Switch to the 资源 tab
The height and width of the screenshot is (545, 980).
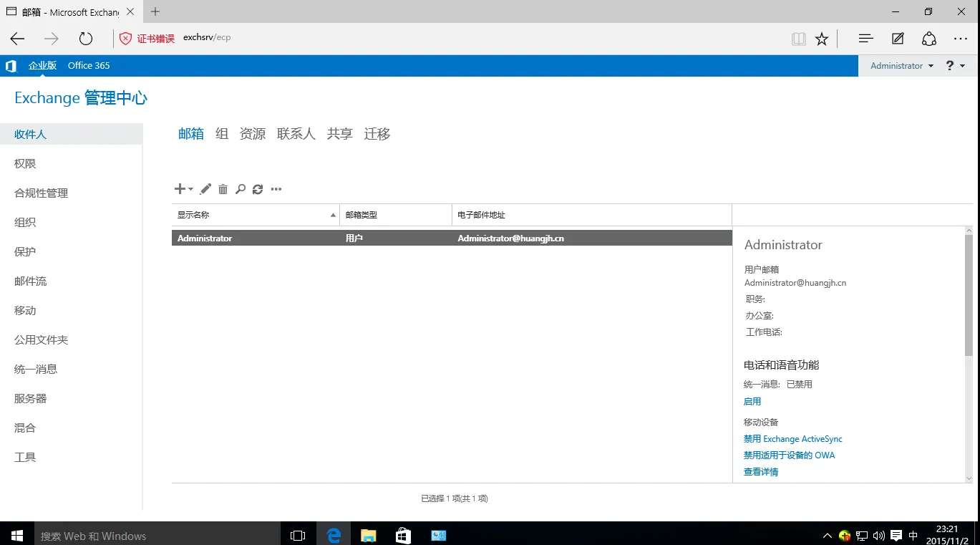coord(253,134)
